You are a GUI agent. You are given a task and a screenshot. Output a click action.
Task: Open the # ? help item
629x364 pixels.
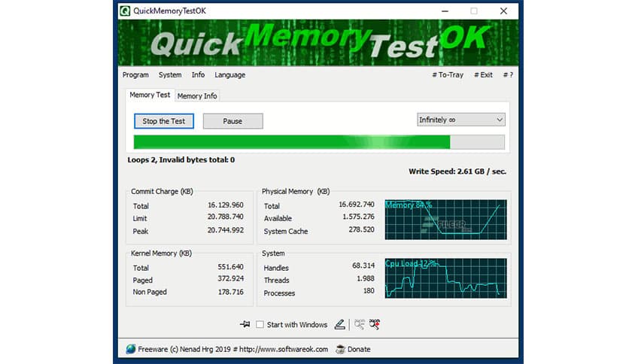pyautogui.click(x=508, y=75)
